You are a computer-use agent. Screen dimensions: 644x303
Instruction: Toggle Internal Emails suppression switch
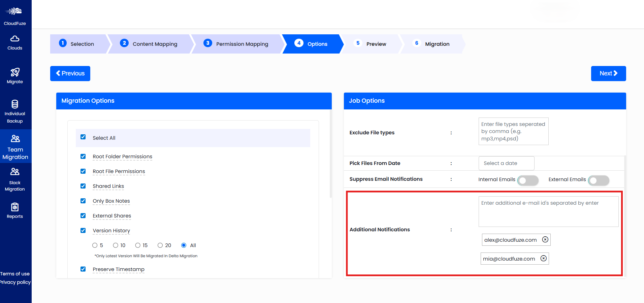pyautogui.click(x=527, y=180)
